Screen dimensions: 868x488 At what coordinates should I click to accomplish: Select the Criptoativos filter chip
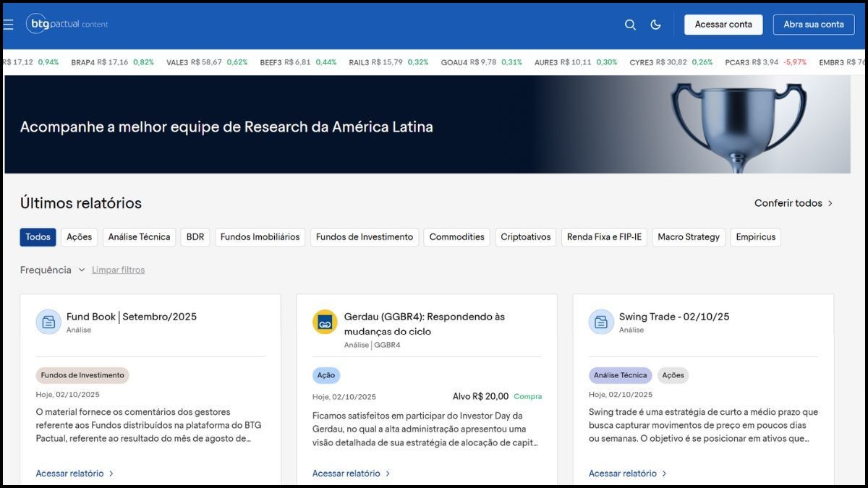(526, 237)
